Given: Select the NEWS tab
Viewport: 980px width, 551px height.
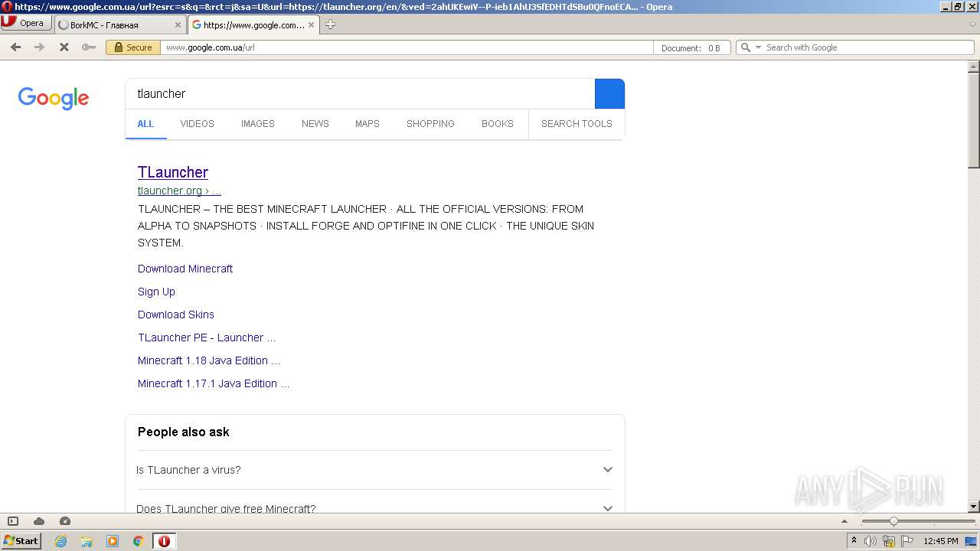Looking at the screenshot, I should [x=315, y=124].
